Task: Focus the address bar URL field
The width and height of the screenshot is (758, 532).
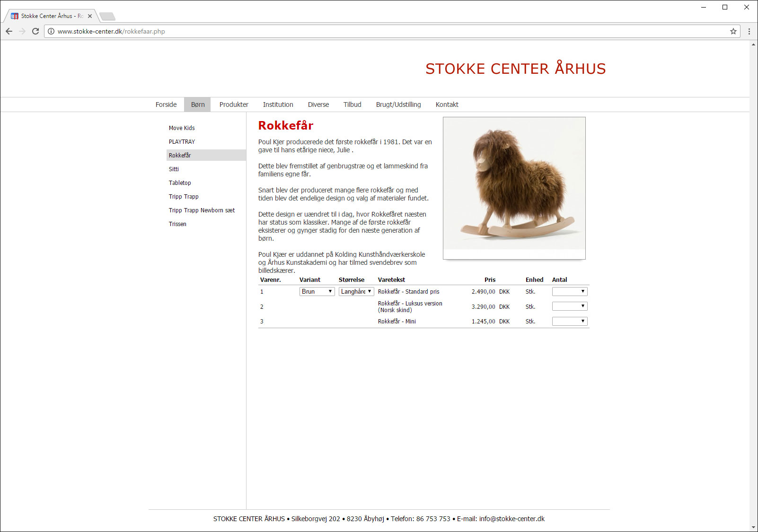Action: click(392, 31)
